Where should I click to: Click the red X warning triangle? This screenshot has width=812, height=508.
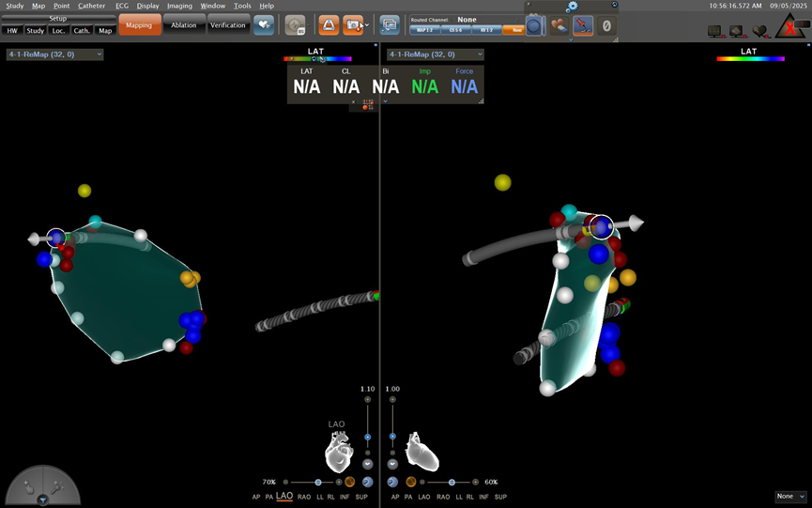click(x=791, y=26)
